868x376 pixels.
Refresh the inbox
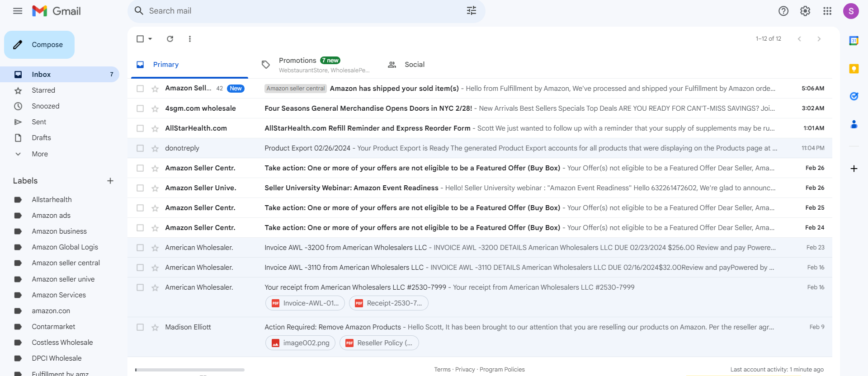(x=170, y=39)
